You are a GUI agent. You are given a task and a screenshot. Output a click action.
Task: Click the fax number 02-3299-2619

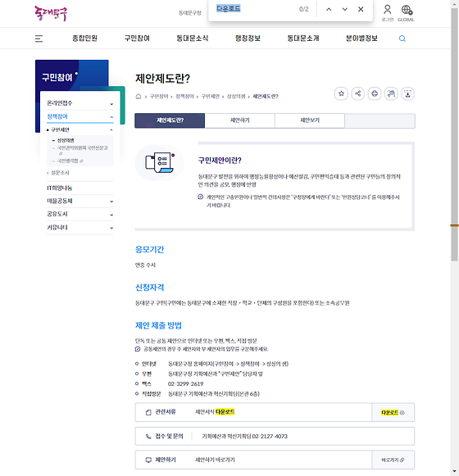click(x=185, y=383)
